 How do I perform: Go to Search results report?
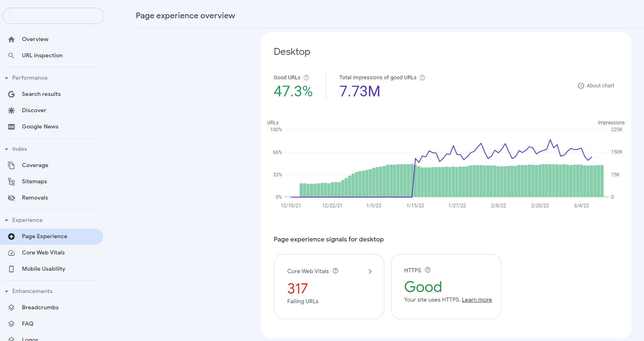tap(52, 94)
